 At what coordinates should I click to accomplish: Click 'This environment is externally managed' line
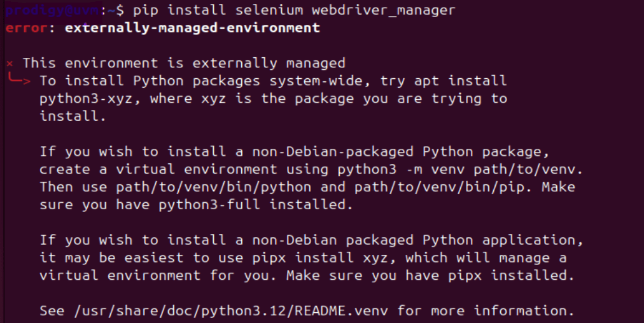pyautogui.click(x=183, y=63)
